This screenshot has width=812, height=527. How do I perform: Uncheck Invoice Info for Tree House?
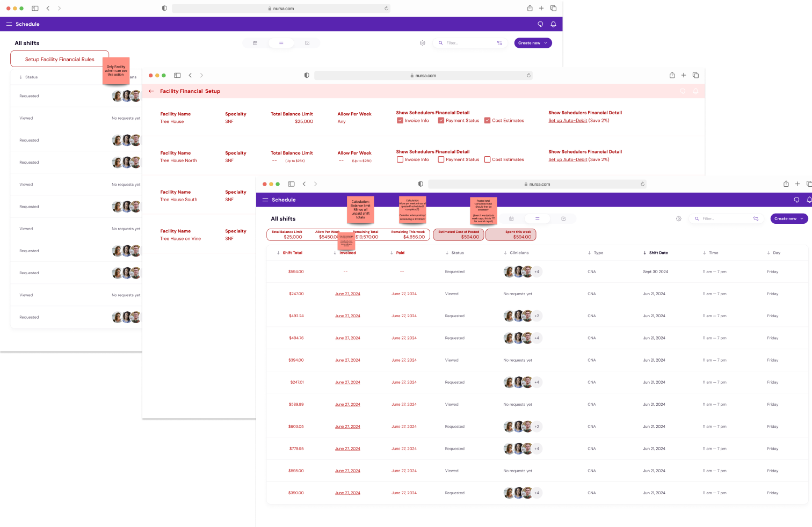[x=400, y=121]
